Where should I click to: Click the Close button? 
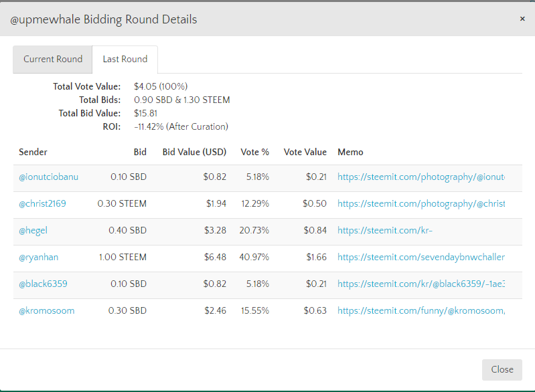coord(502,369)
